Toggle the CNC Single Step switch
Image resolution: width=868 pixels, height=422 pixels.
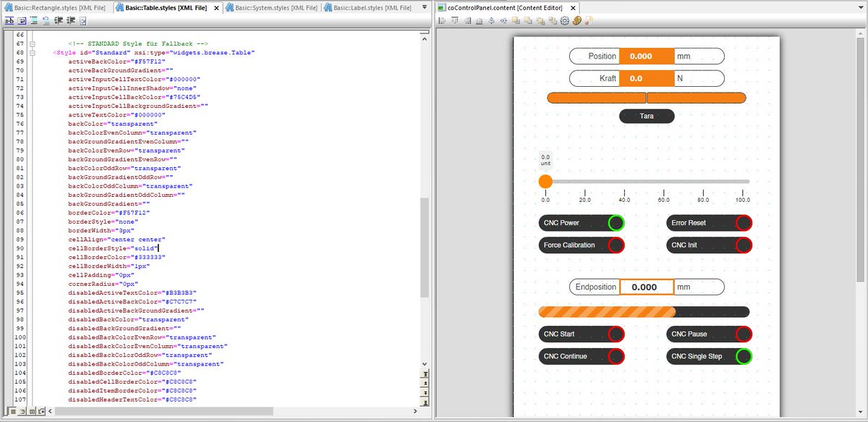point(710,357)
